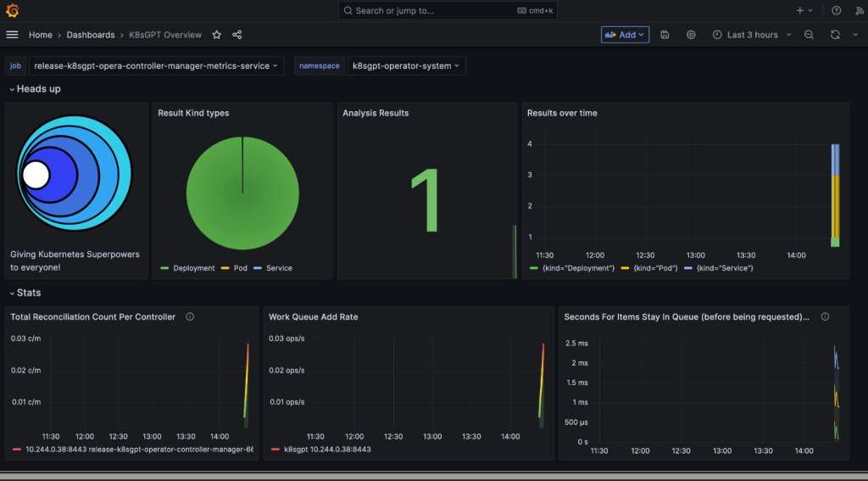Image resolution: width=868 pixels, height=481 pixels.
Task: Zoom out the time range
Action: (809, 35)
